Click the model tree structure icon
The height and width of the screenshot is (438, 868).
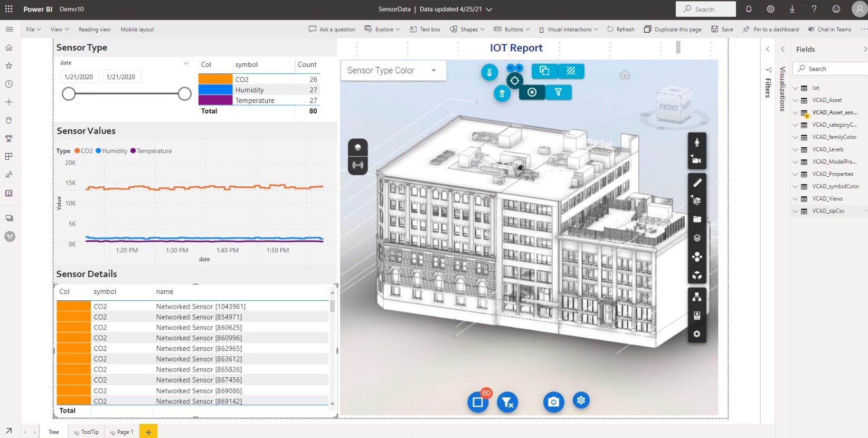tap(697, 297)
